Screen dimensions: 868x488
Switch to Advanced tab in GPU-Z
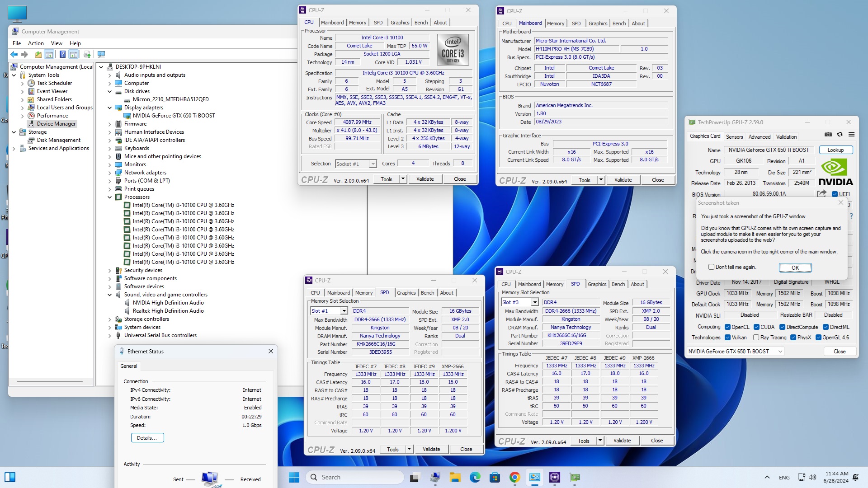click(x=759, y=137)
